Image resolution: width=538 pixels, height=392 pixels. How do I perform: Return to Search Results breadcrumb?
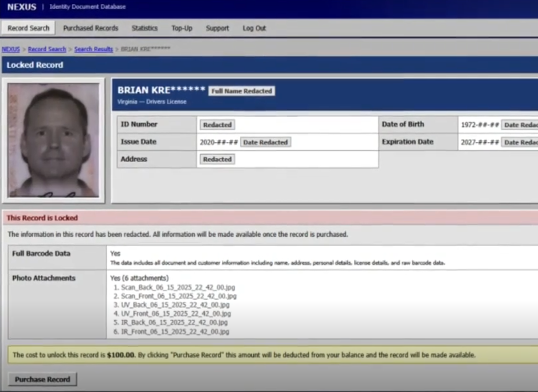pos(93,49)
